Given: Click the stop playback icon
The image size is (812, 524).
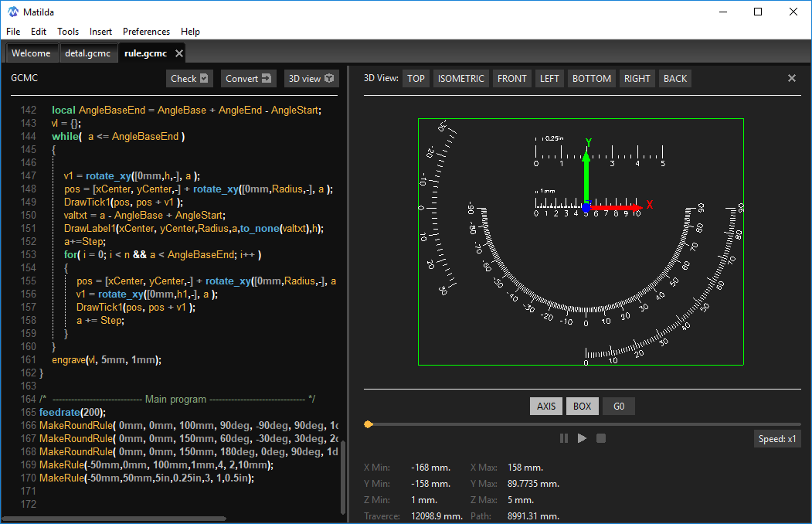Looking at the screenshot, I should click(x=601, y=438).
